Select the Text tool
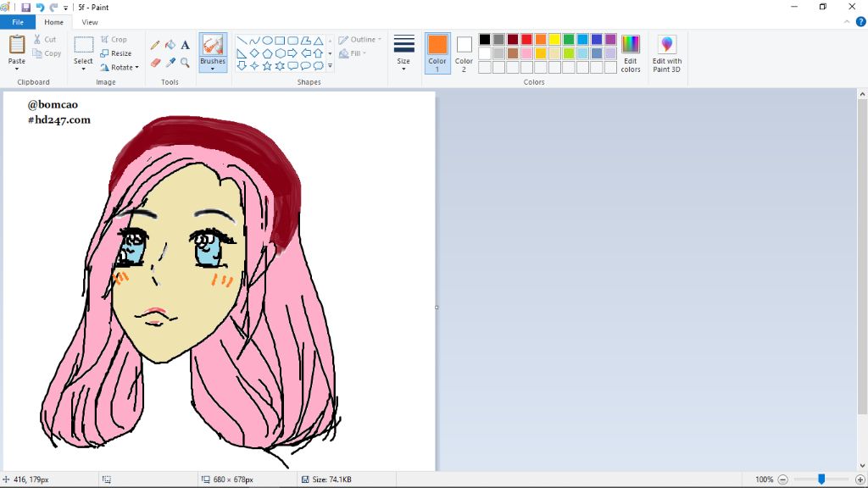Viewport: 868px width, 488px height. point(185,45)
